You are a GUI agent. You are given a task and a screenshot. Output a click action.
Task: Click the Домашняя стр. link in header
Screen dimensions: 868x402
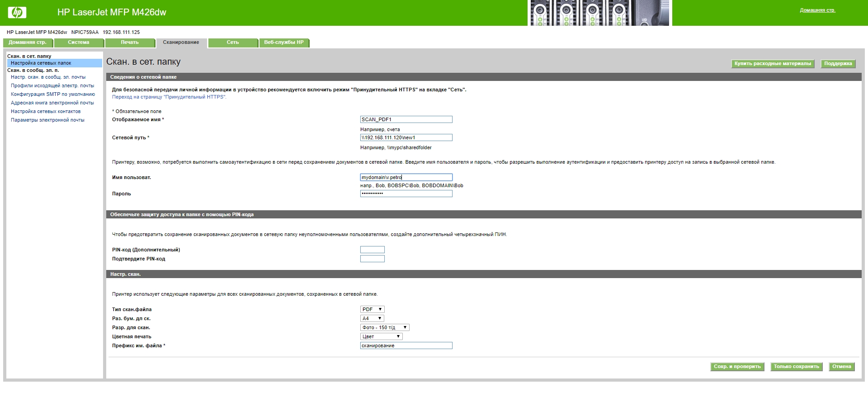(x=817, y=10)
